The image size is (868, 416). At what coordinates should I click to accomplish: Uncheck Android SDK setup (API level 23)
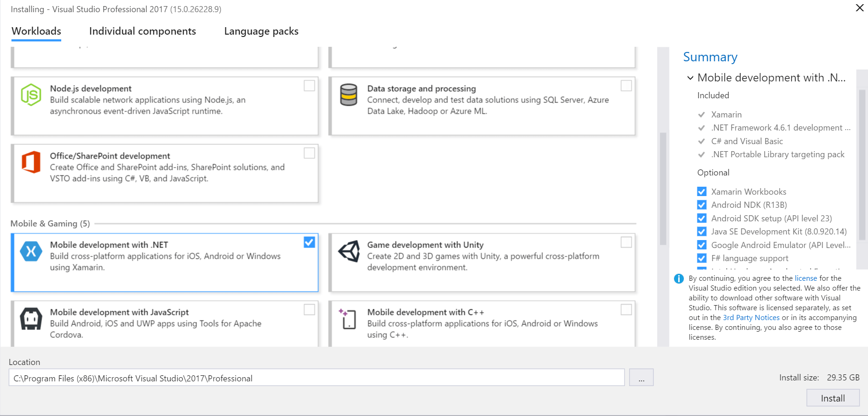(x=702, y=218)
